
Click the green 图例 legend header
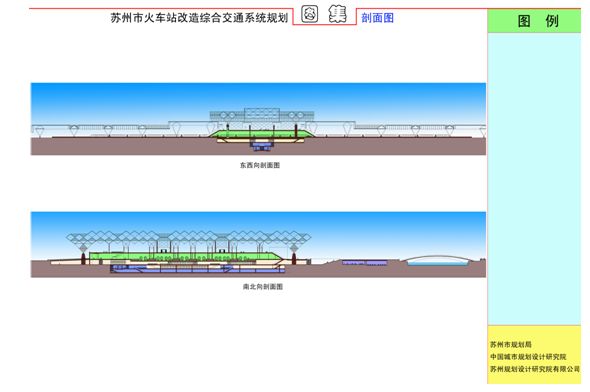pos(534,21)
